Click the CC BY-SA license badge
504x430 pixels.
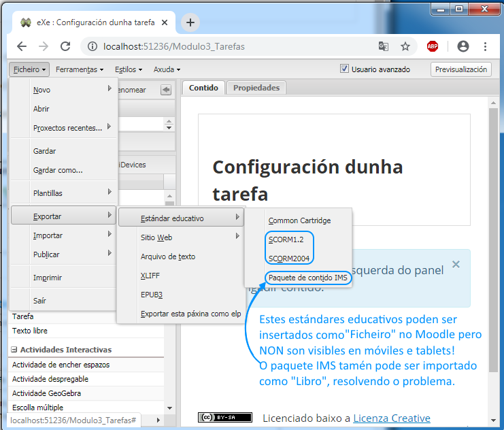[x=225, y=417]
